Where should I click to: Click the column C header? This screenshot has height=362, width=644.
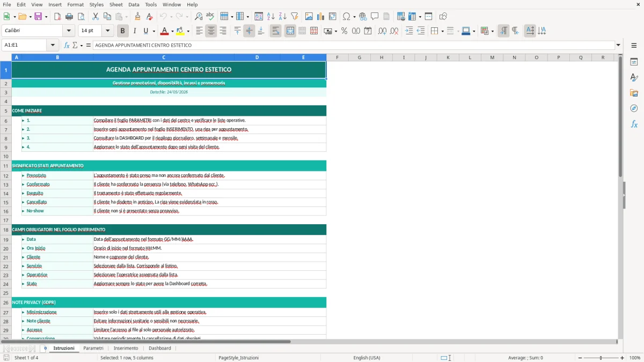pyautogui.click(x=164, y=57)
